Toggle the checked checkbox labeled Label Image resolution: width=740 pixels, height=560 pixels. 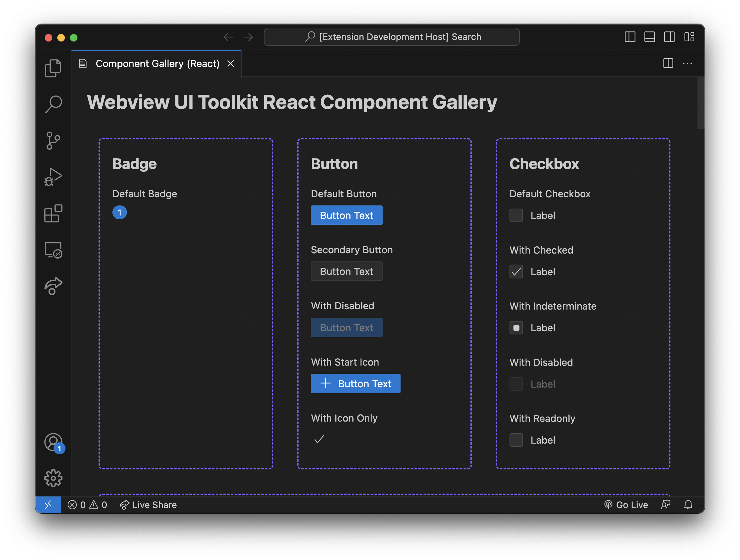point(516,271)
